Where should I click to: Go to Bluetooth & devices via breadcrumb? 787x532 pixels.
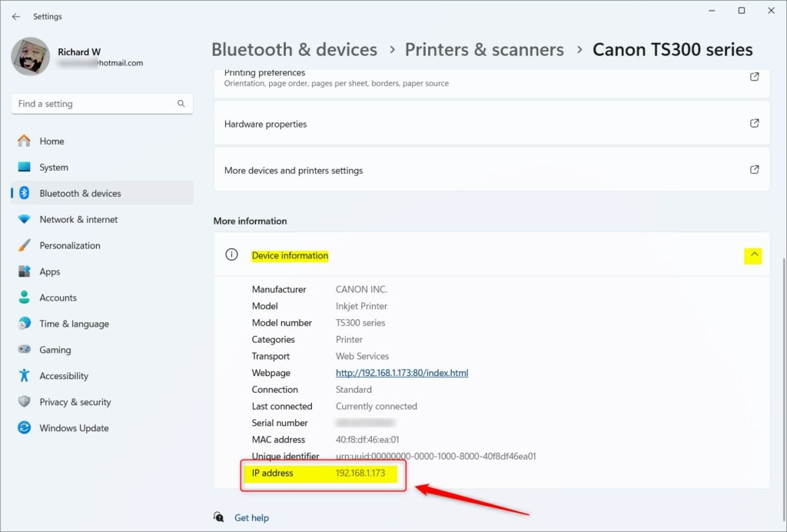coord(294,49)
